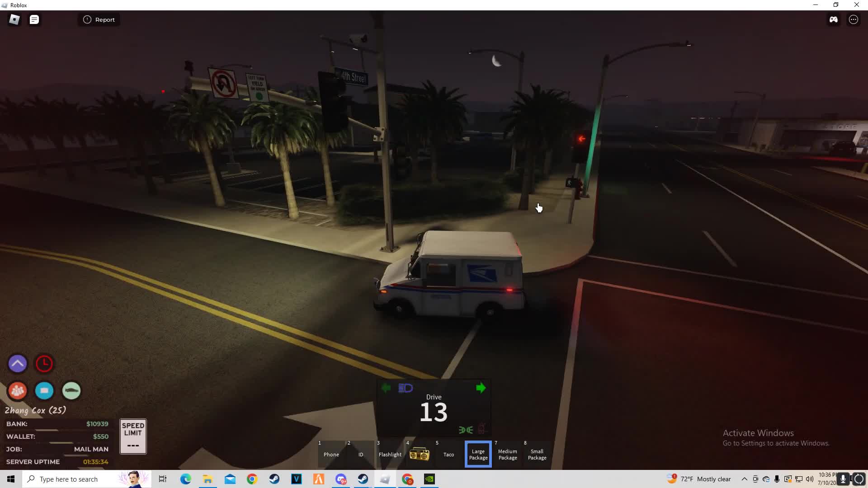Select the Small Package slot
The width and height of the screenshot is (868, 488).
(537, 454)
